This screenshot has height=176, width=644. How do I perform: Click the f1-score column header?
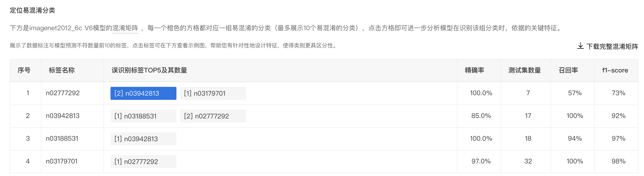(x=615, y=70)
